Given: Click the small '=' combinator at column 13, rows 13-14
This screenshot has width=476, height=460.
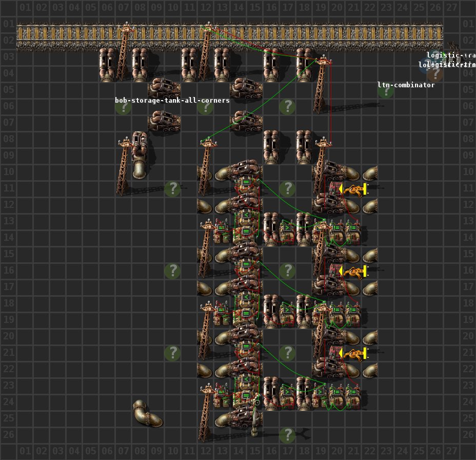Looking at the screenshot, I should coord(222,231).
